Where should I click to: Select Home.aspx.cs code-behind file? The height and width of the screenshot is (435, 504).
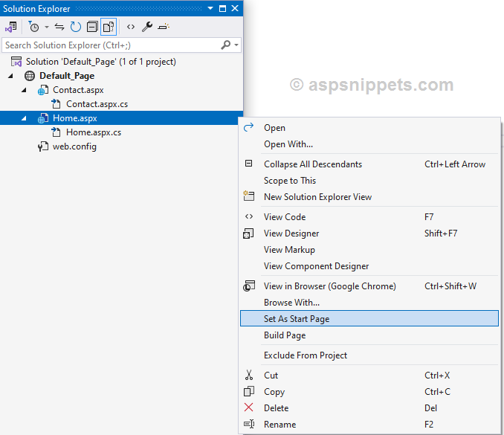(94, 132)
